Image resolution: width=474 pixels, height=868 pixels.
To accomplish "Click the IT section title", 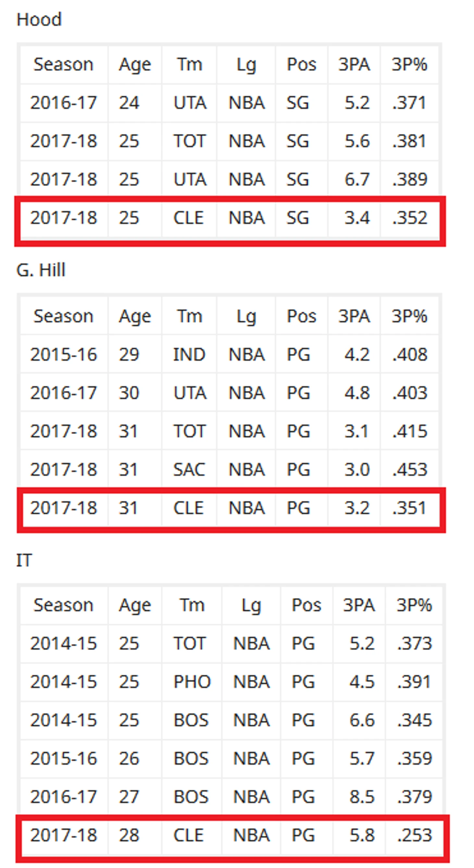I will coord(24,560).
